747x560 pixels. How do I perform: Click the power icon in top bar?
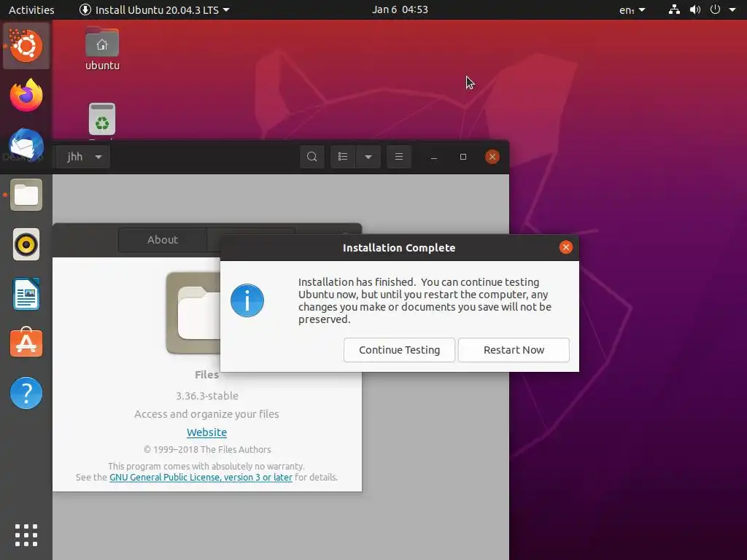click(x=715, y=9)
